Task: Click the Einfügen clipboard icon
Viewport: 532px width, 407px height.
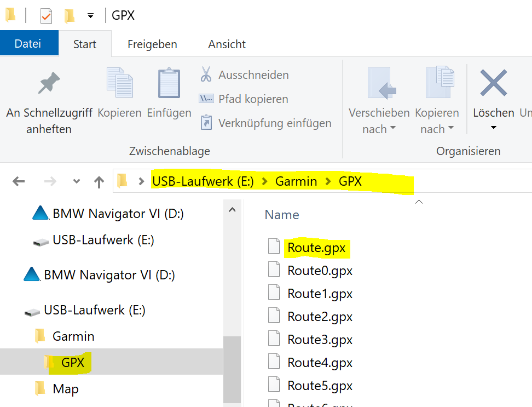Action: [x=169, y=83]
